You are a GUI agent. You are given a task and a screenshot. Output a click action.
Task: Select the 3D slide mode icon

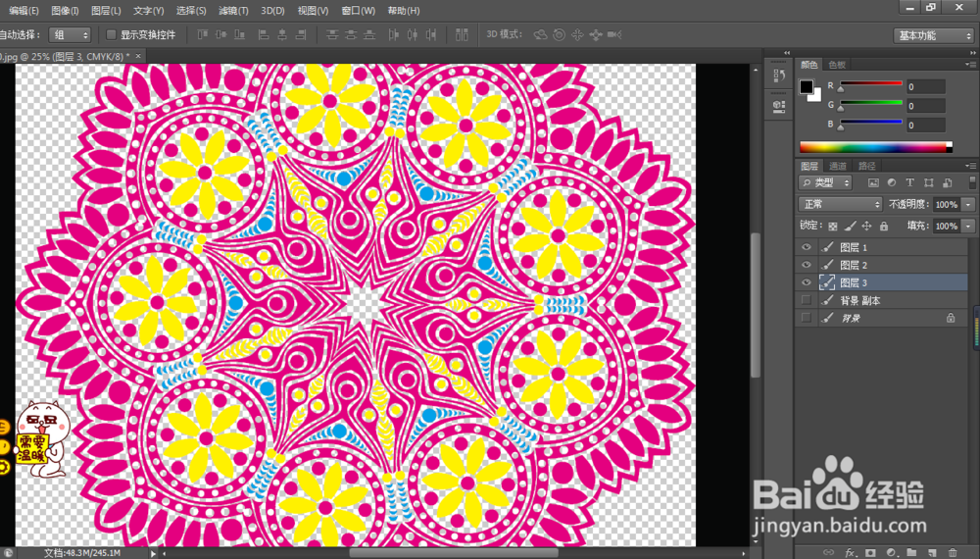coord(596,35)
